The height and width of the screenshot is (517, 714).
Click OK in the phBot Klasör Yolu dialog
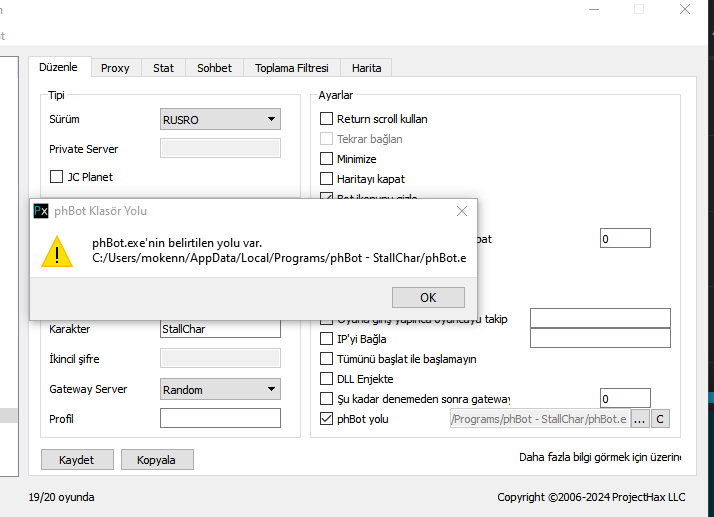(x=428, y=297)
